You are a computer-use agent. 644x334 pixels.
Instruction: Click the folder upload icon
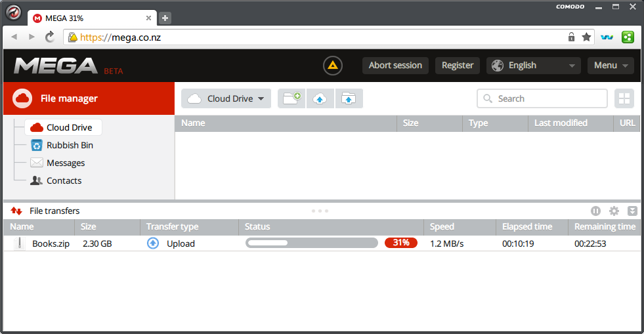349,98
